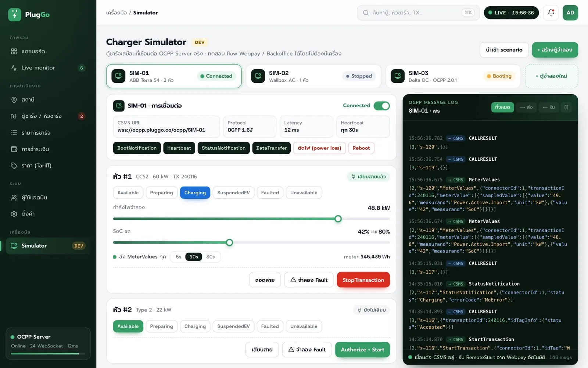Set connector #1 status to SuspendedEV
This screenshot has width=588, height=368.
click(233, 193)
